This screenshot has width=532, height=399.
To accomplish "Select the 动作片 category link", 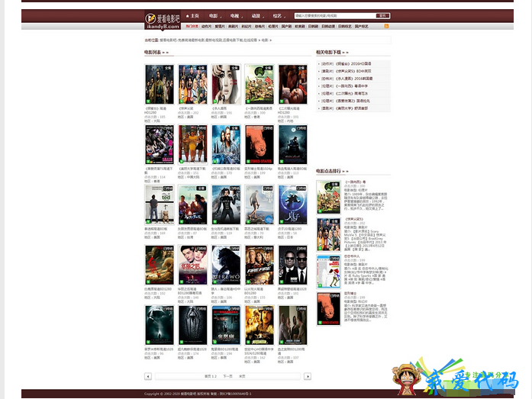I will click(x=206, y=27).
